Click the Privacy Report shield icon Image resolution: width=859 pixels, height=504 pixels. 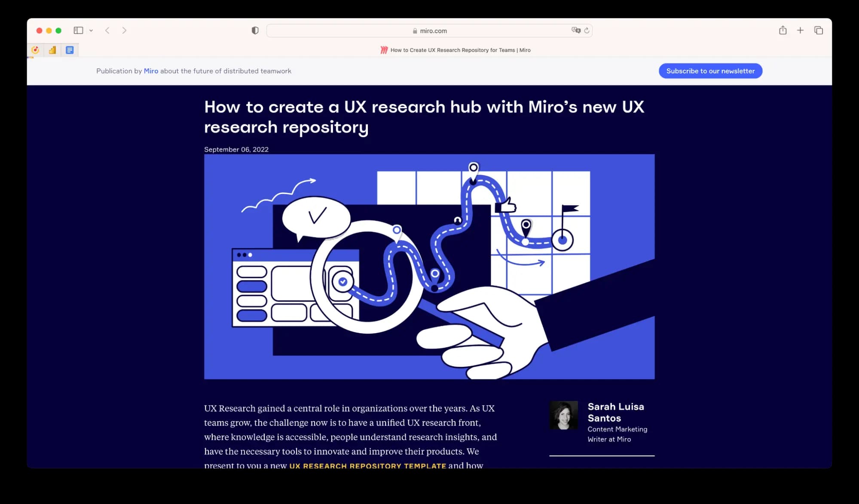(x=255, y=30)
